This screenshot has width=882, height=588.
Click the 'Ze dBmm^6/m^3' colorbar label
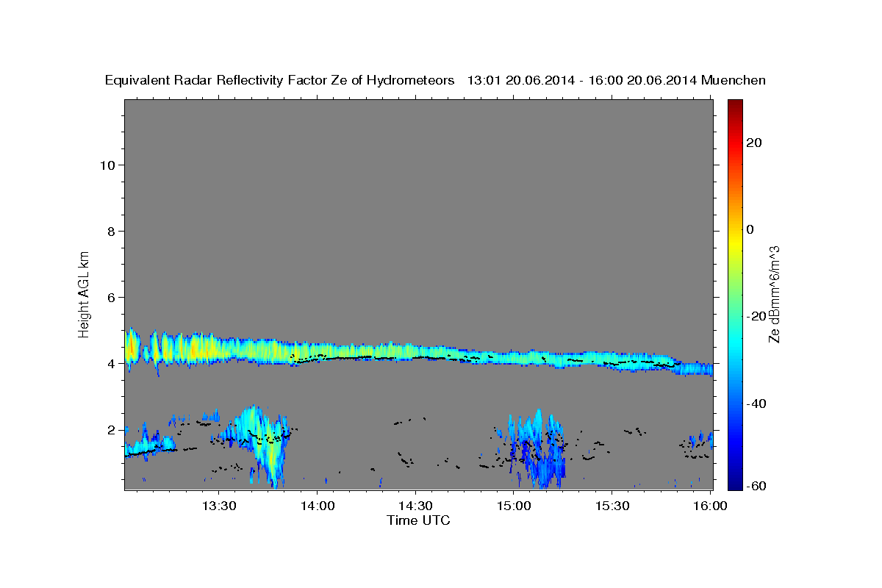[773, 293]
